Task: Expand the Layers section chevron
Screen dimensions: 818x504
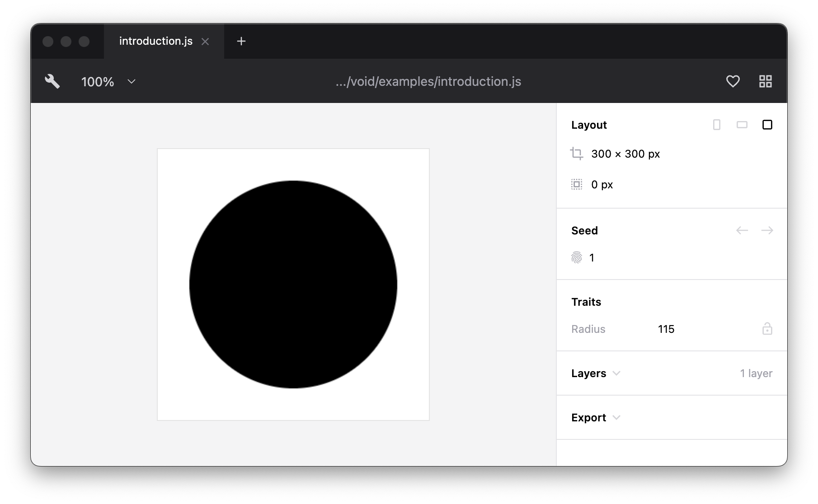Action: point(616,373)
